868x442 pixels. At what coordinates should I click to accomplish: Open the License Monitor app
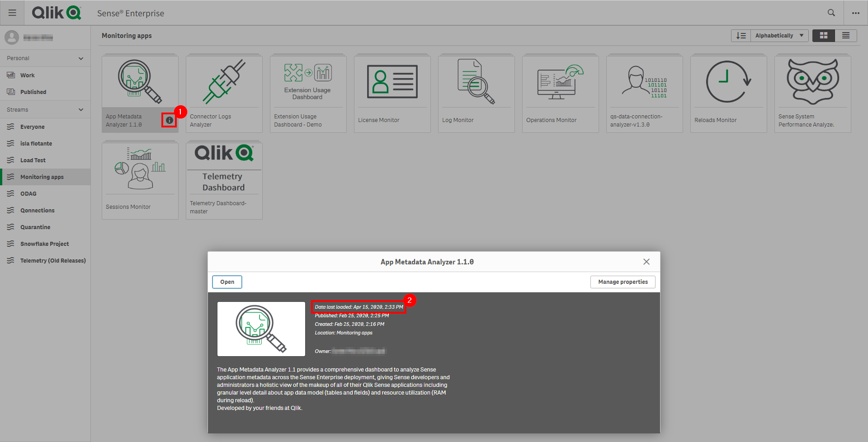coord(392,94)
